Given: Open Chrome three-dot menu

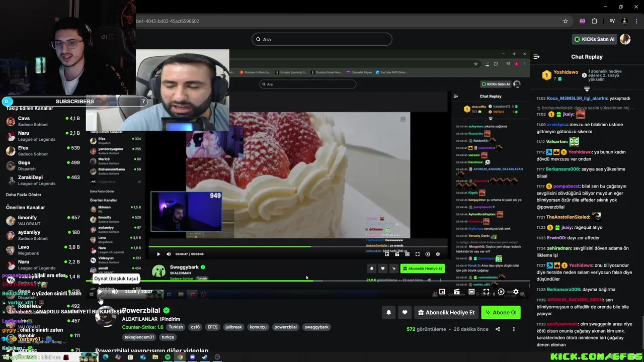Looking at the screenshot, I should [x=636, y=21].
